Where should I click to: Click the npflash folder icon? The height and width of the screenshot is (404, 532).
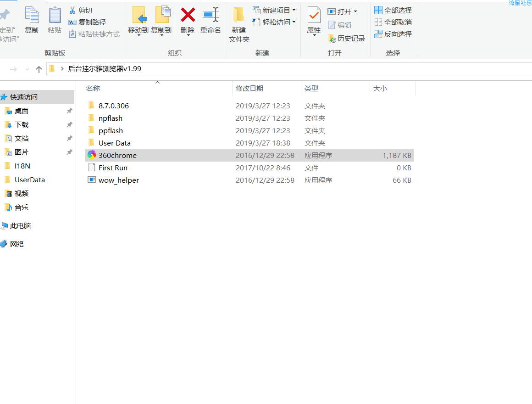[x=91, y=118]
